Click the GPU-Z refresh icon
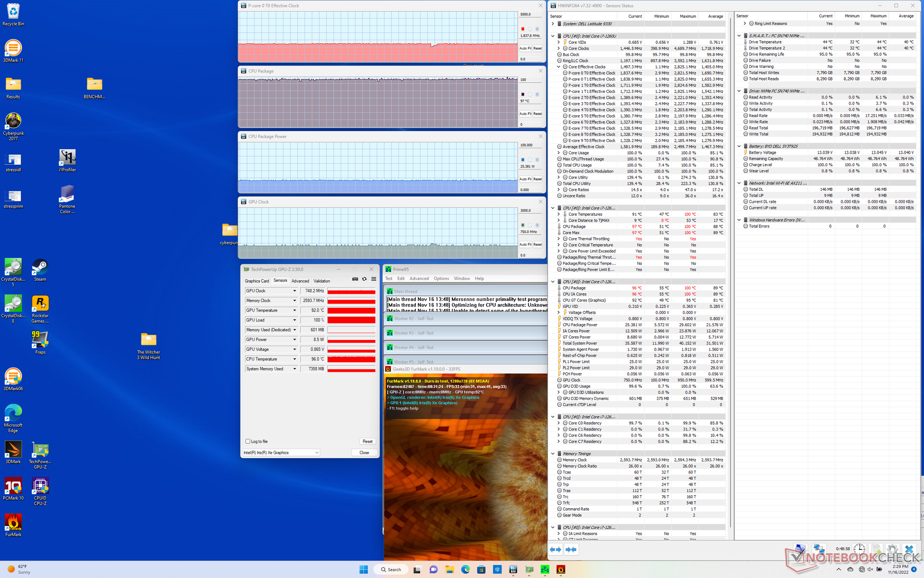This screenshot has width=924, height=578. (364, 279)
